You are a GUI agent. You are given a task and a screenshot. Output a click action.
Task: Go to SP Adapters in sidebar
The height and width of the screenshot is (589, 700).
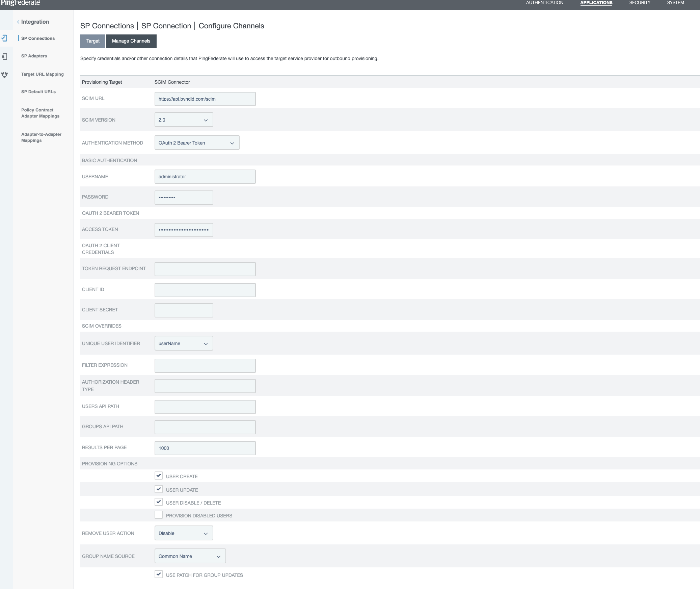pos(34,56)
